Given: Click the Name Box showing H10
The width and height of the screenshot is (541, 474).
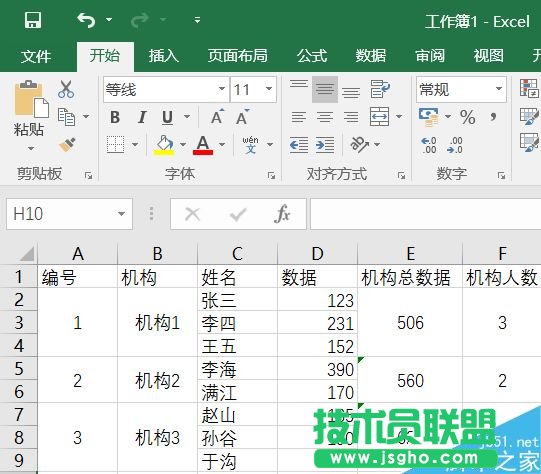Looking at the screenshot, I should (x=69, y=214).
